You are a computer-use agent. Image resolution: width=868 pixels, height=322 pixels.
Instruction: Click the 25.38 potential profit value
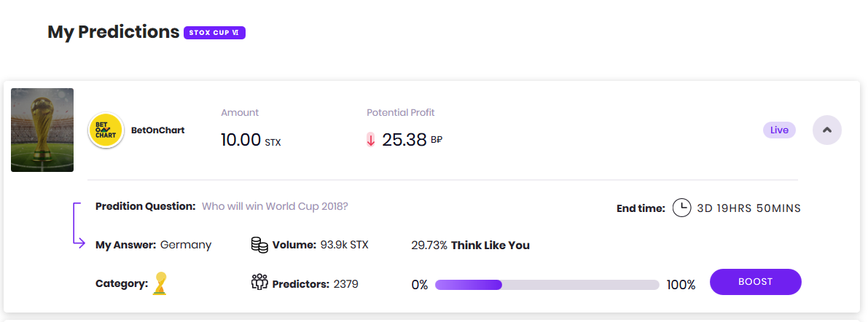tap(404, 140)
